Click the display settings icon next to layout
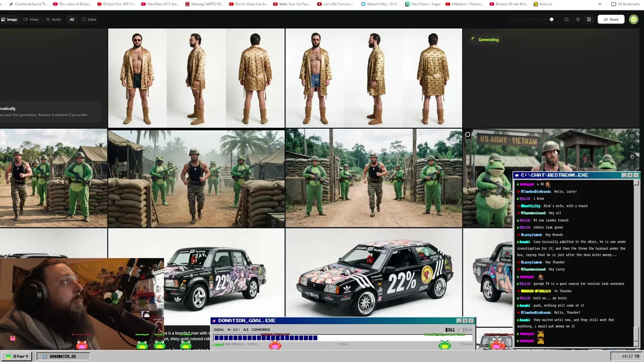This screenshot has width=644, height=362. pyautogui.click(x=578, y=20)
